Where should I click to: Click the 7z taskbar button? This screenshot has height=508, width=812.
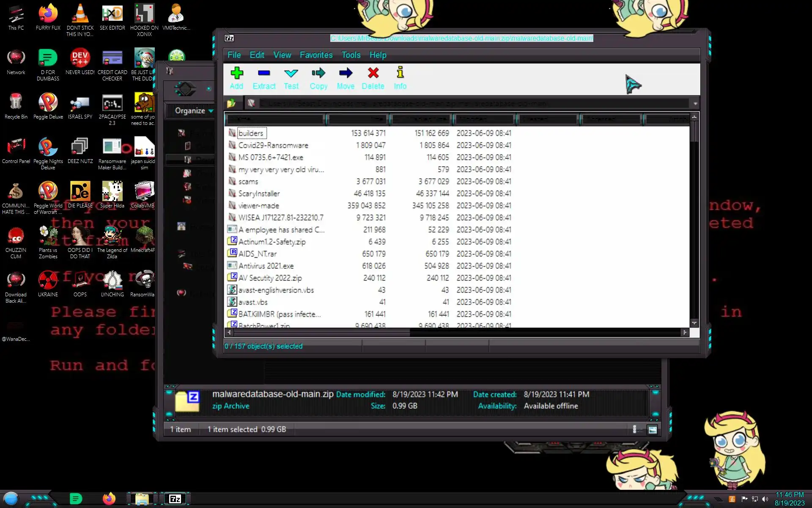click(x=175, y=499)
